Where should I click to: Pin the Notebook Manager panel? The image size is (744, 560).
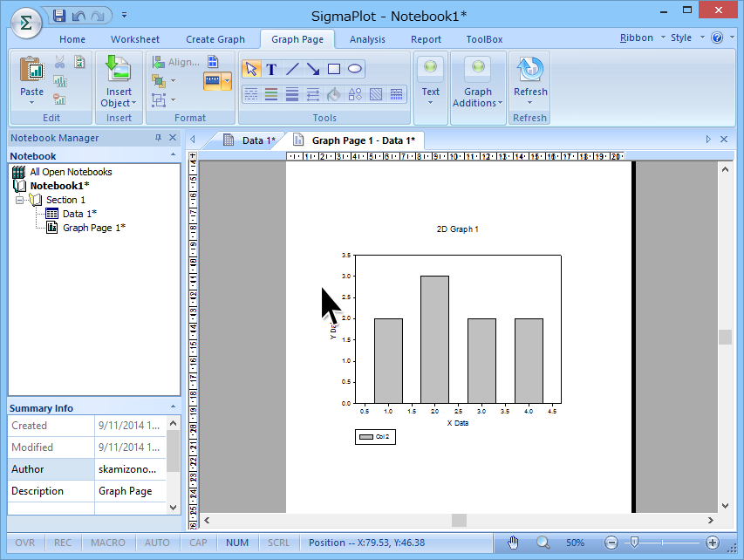click(x=158, y=138)
